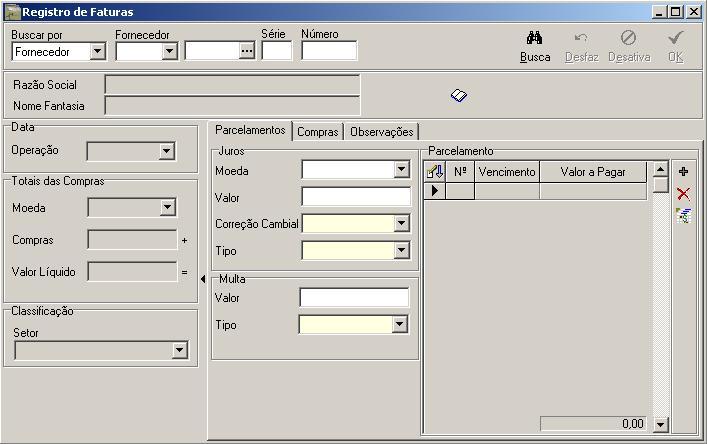Viewport: 707px width, 444px height.
Task: Click the Valor a Pagar column header
Action: 593,172
